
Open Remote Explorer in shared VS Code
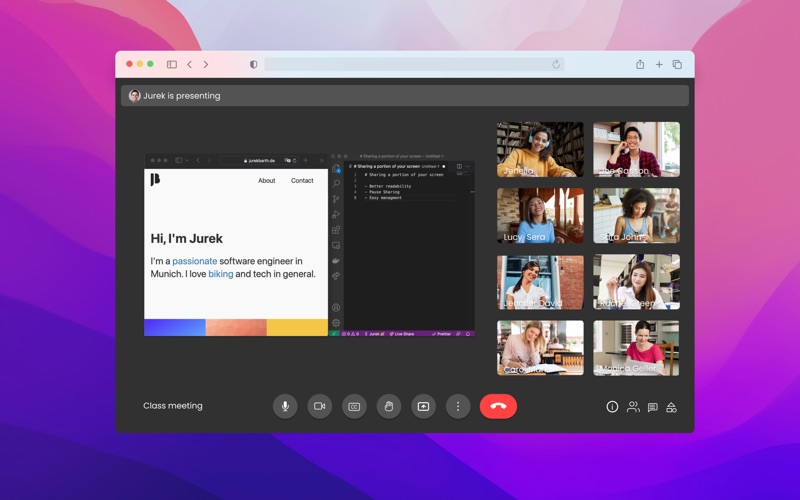pyautogui.click(x=336, y=245)
